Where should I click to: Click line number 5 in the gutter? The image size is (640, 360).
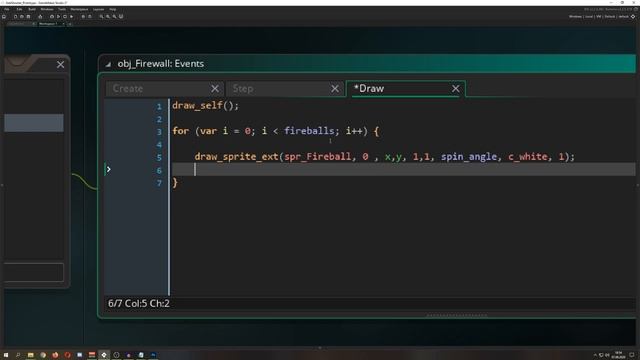tap(159, 158)
